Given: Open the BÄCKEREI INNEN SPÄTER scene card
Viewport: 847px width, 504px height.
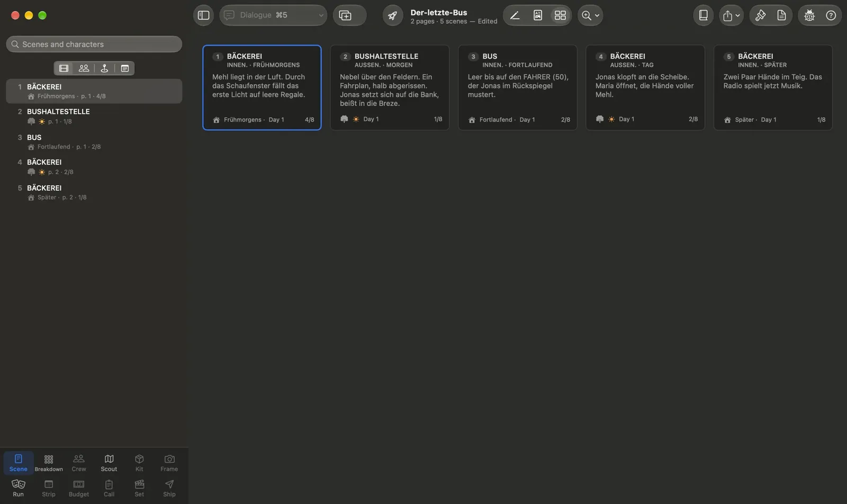Looking at the screenshot, I should coord(773,87).
